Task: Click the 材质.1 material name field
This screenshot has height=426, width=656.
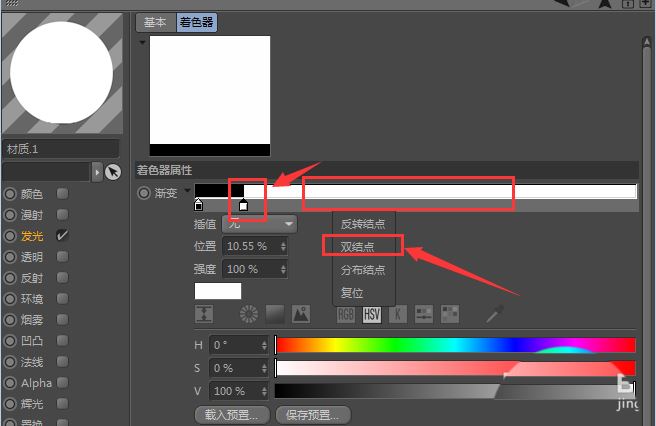Action: click(x=61, y=149)
